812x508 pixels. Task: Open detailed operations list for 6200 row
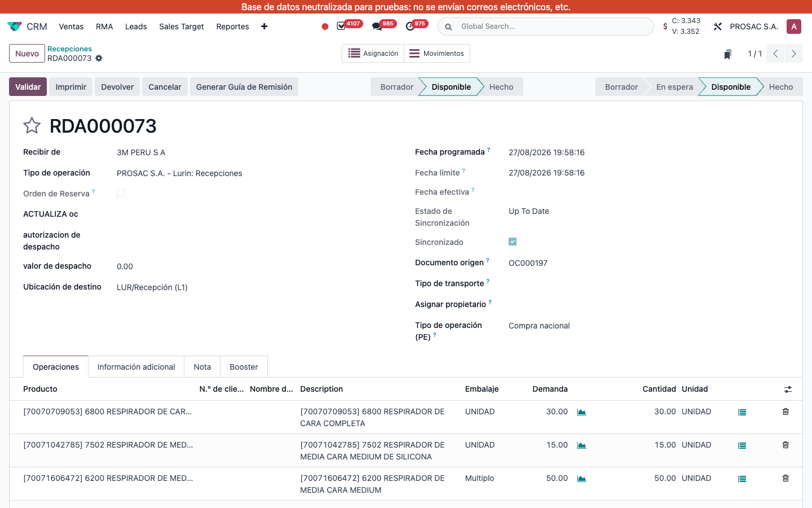(742, 479)
